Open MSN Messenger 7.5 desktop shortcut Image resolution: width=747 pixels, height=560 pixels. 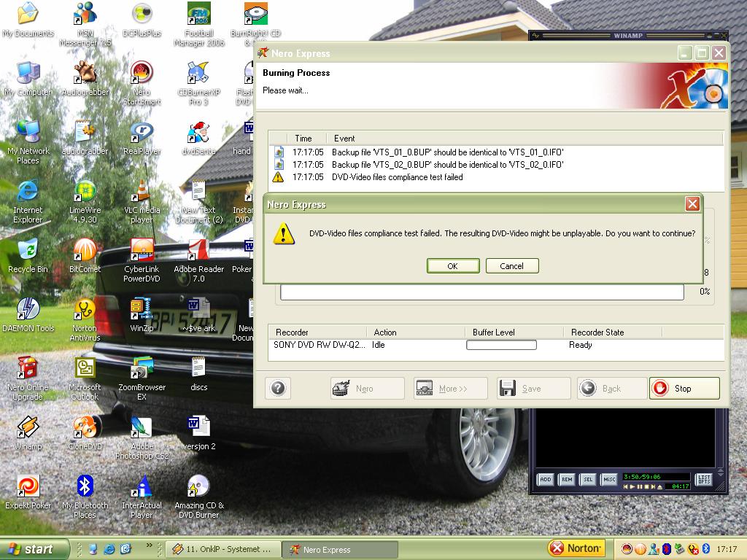[85, 24]
